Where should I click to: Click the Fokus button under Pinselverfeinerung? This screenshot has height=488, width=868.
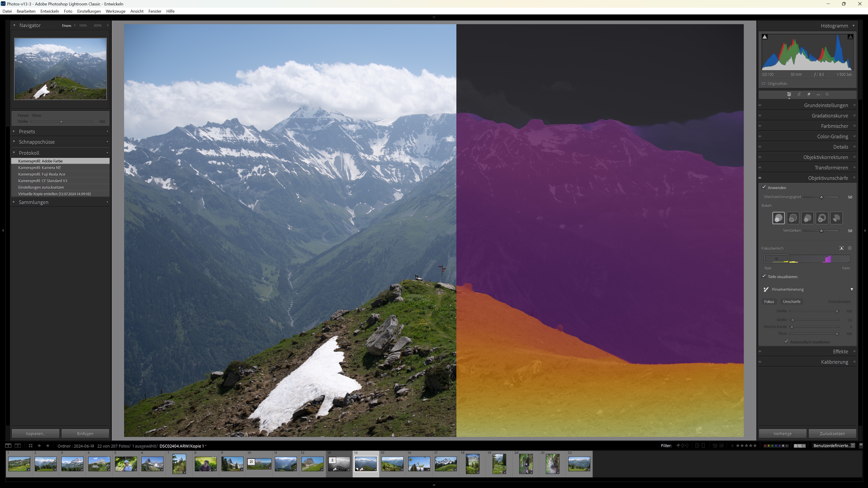769,301
